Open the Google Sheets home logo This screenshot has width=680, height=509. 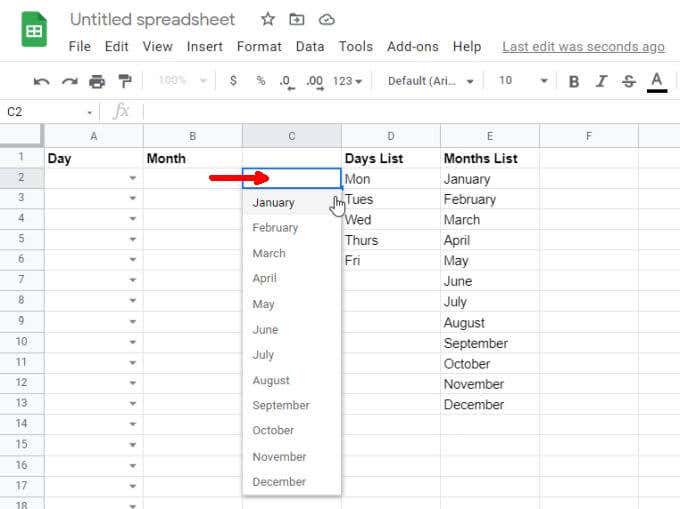[x=34, y=31]
